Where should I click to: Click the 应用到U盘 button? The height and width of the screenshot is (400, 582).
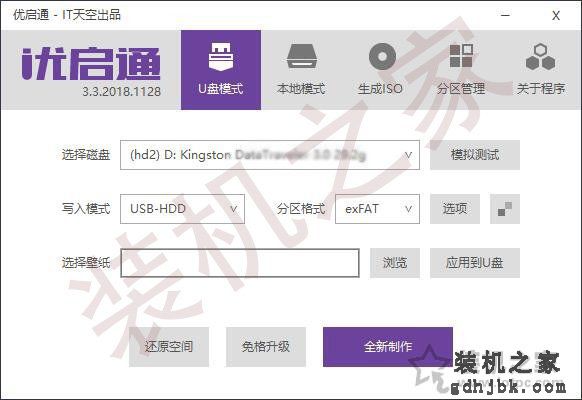coord(475,263)
